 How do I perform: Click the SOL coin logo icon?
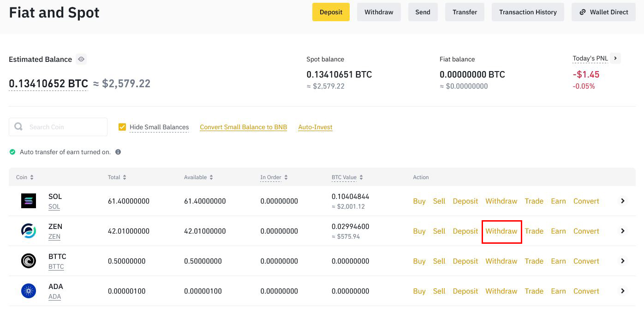(29, 201)
